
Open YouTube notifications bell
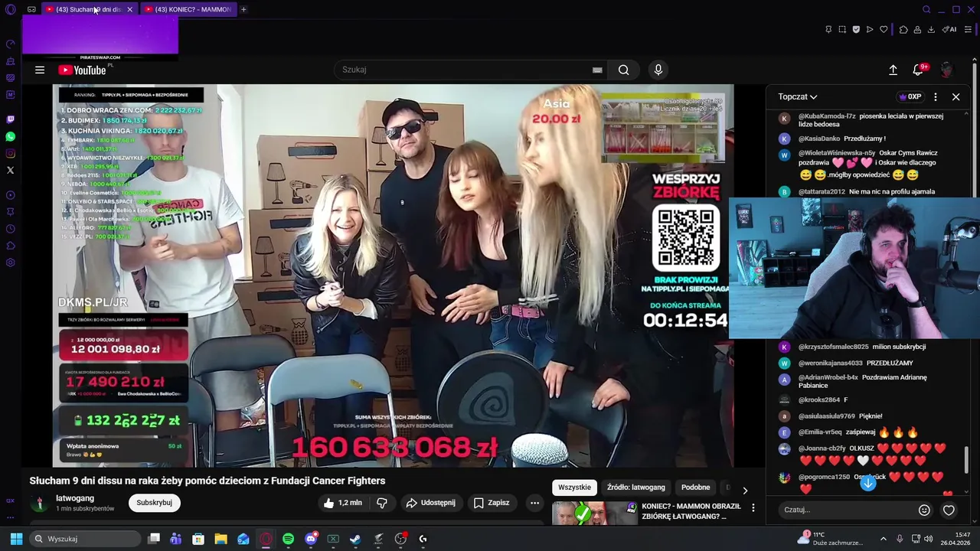coord(918,70)
